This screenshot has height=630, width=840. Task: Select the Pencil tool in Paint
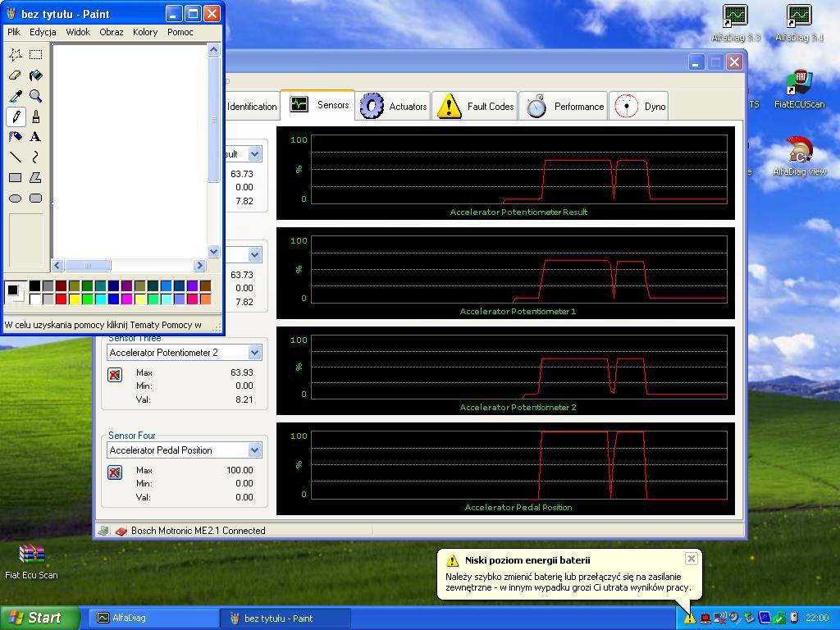[x=16, y=116]
